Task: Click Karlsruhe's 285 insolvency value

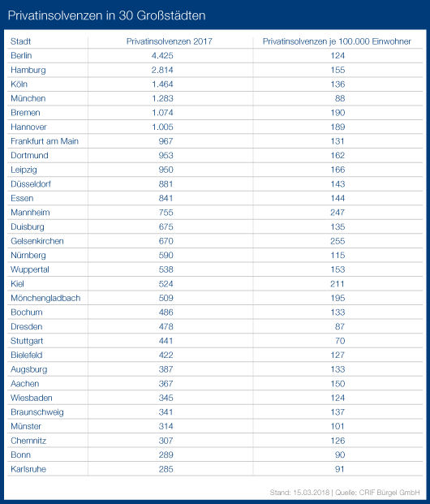Action: [x=166, y=469]
